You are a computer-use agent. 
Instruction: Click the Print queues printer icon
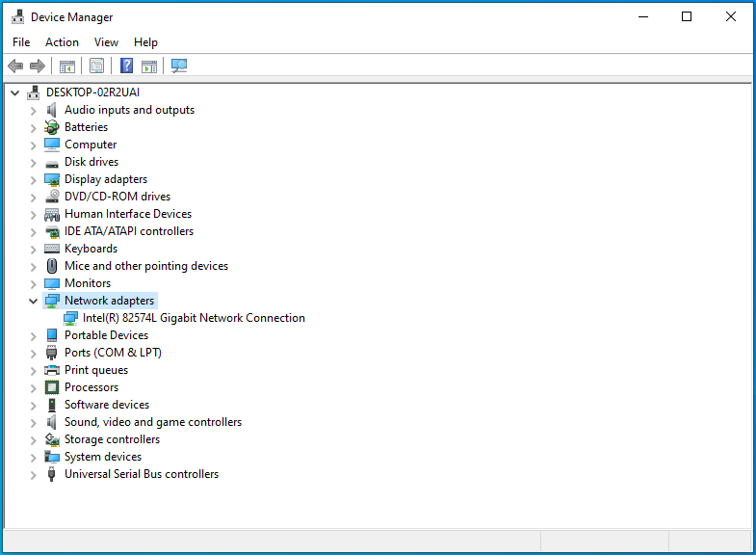pos(52,370)
